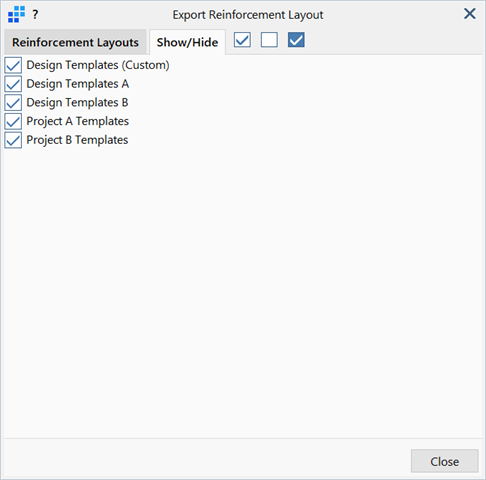Toggle the Design Templates A checkbox
The width and height of the screenshot is (486, 480).
[13, 84]
